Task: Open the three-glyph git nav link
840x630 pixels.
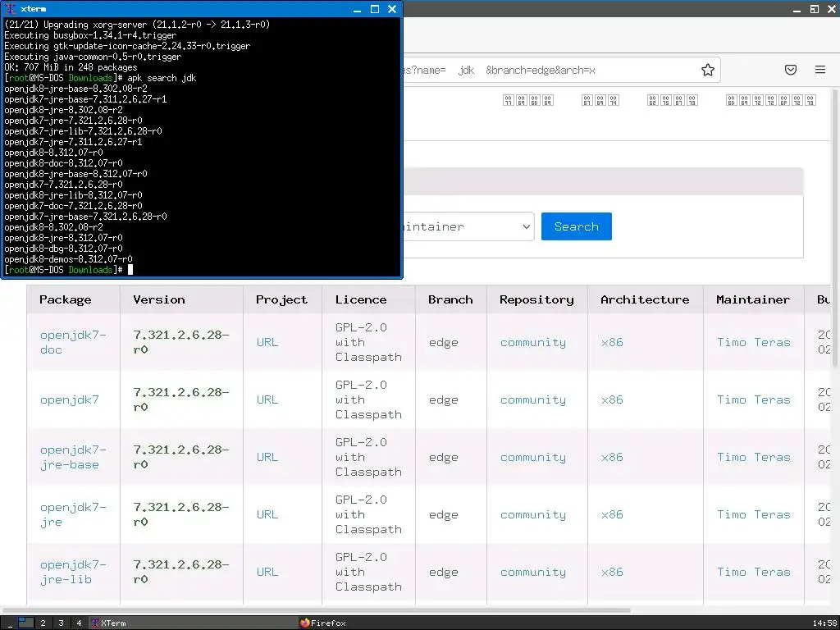Action: pyautogui.click(x=600, y=100)
